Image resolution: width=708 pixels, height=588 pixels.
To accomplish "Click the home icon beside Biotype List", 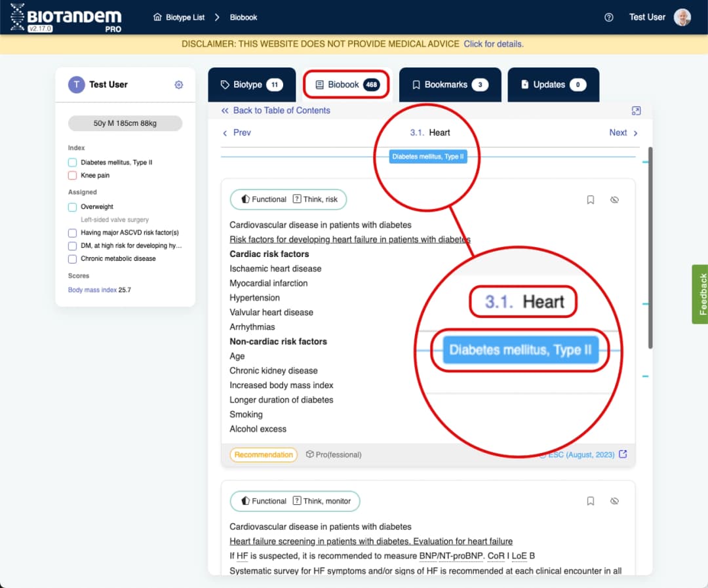I will click(157, 18).
